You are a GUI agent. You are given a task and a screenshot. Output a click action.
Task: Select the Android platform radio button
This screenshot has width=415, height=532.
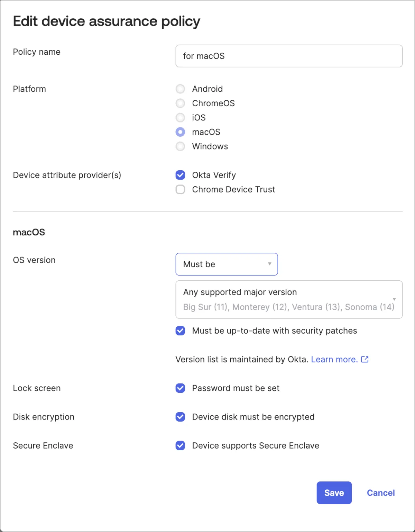(x=180, y=89)
